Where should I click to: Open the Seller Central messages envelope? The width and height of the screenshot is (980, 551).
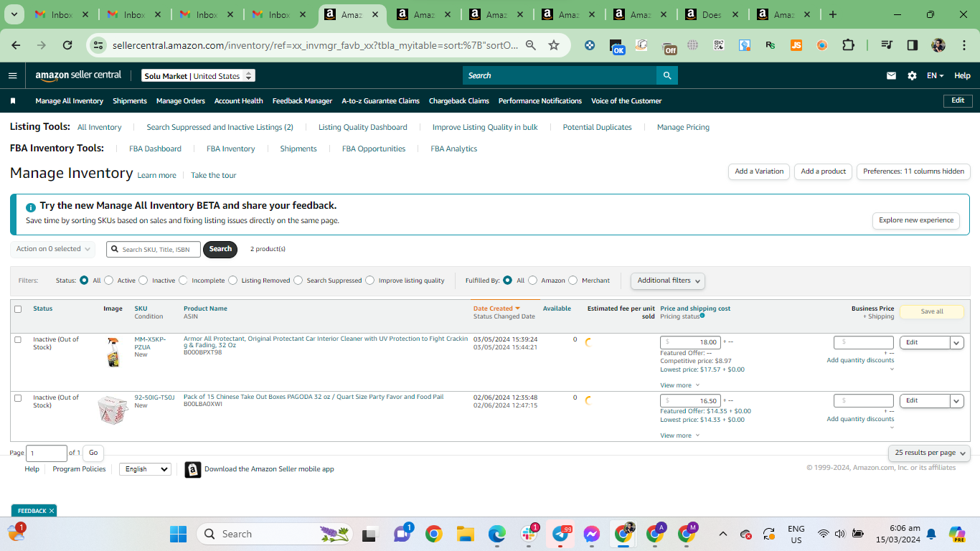(x=891, y=75)
